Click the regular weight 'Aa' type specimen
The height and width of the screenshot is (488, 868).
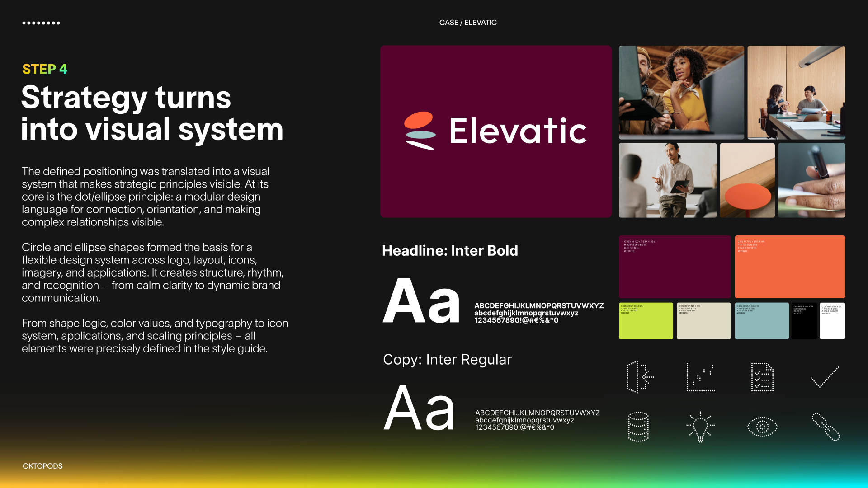pyautogui.click(x=419, y=408)
